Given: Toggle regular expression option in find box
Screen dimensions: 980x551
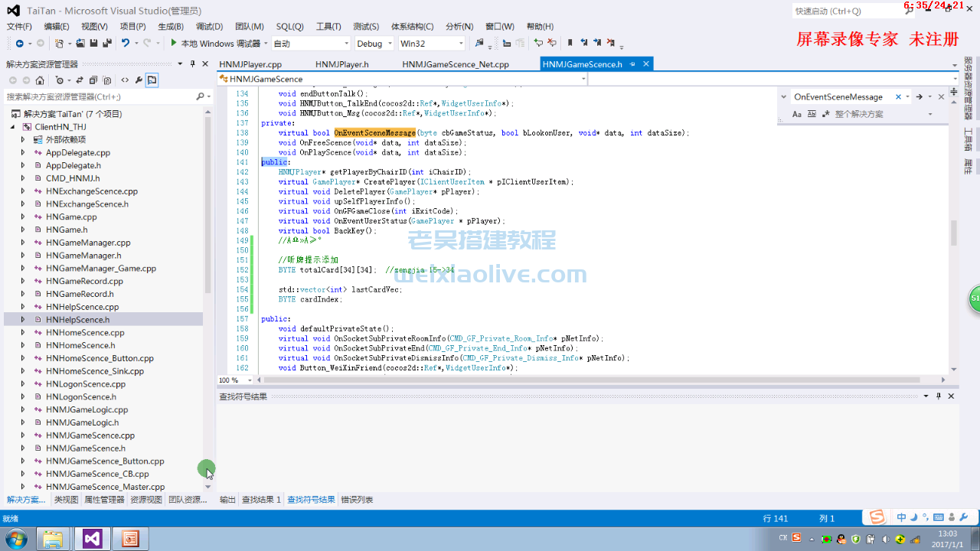Looking at the screenshot, I should coord(825,114).
